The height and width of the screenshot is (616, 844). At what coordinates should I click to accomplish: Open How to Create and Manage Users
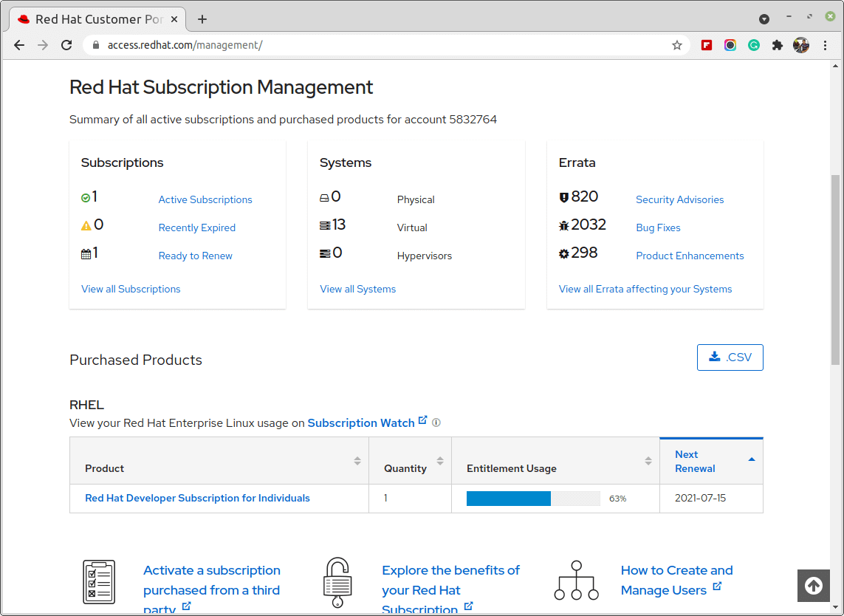(x=676, y=580)
